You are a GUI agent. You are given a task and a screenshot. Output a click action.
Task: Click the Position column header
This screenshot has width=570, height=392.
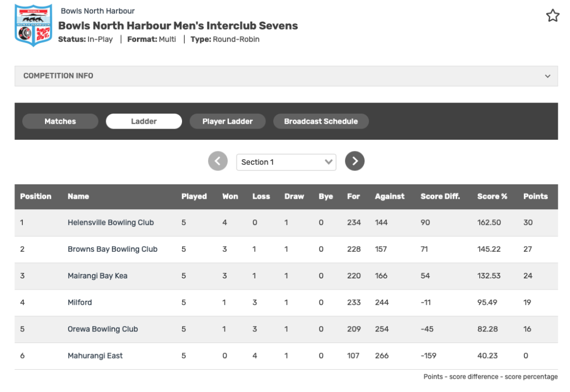tap(36, 197)
